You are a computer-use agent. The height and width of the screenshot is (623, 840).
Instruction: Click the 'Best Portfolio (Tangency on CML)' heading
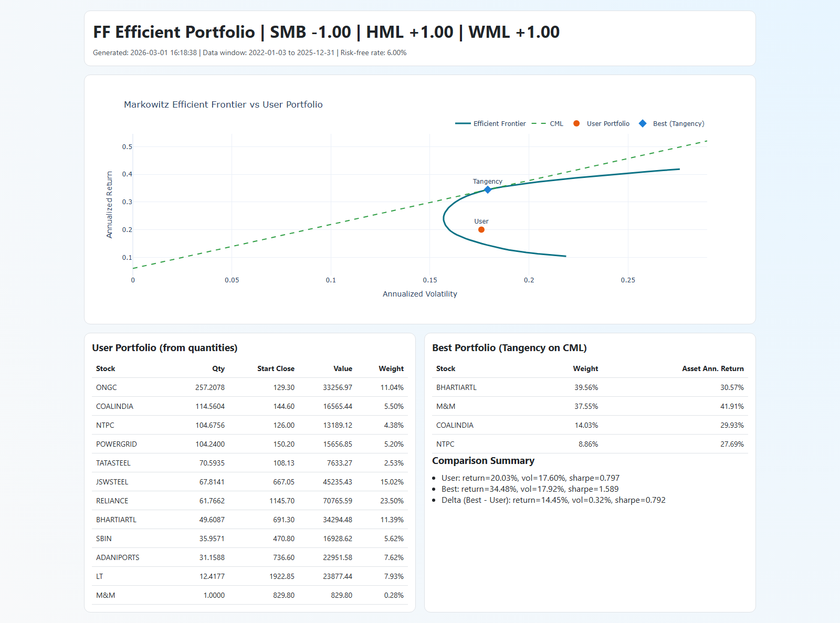pos(509,348)
